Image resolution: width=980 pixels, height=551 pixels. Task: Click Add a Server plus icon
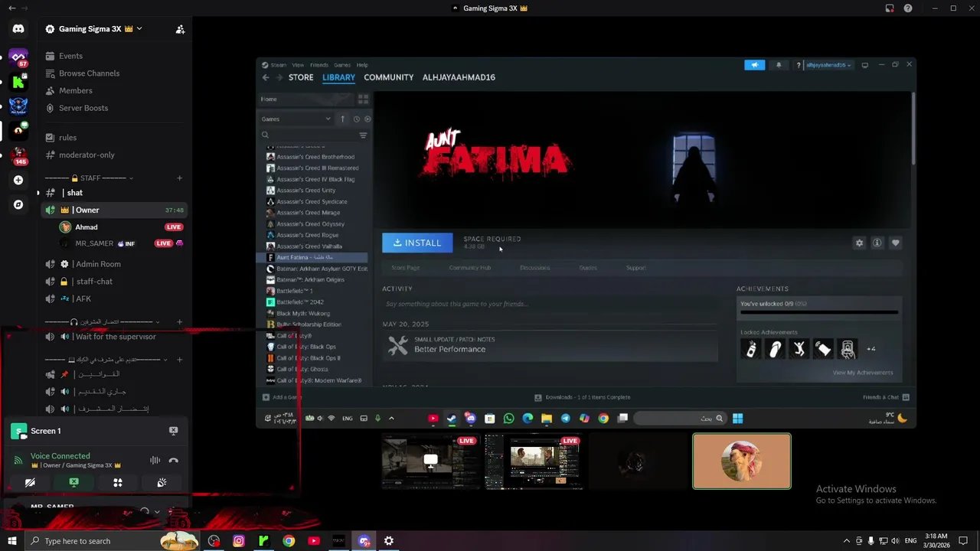(18, 180)
